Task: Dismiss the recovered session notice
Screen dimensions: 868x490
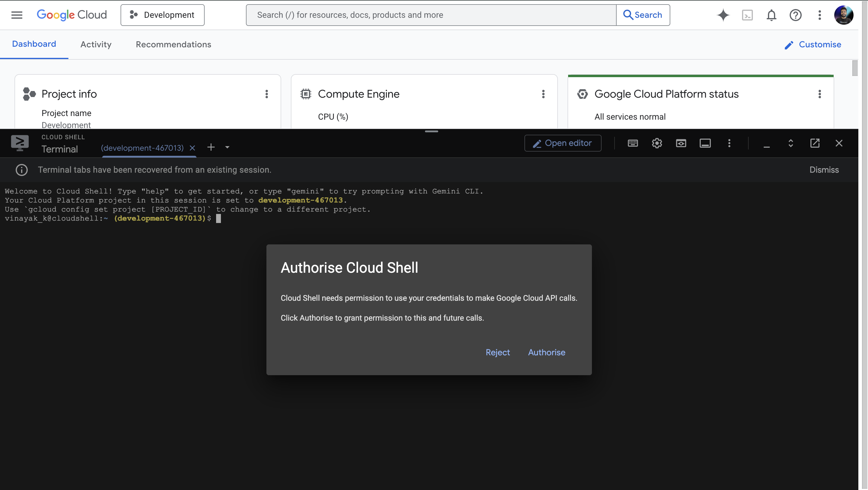Action: pyautogui.click(x=824, y=170)
